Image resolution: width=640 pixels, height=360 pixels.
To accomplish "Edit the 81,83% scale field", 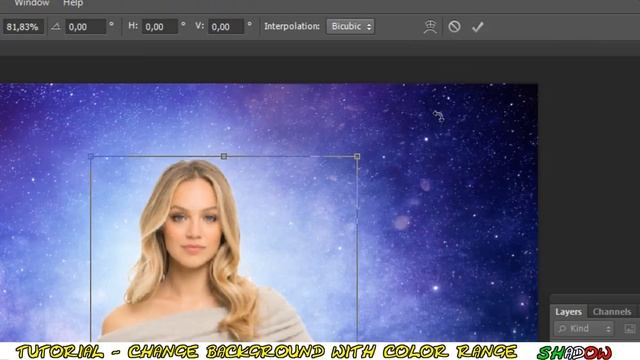I will coord(23,27).
